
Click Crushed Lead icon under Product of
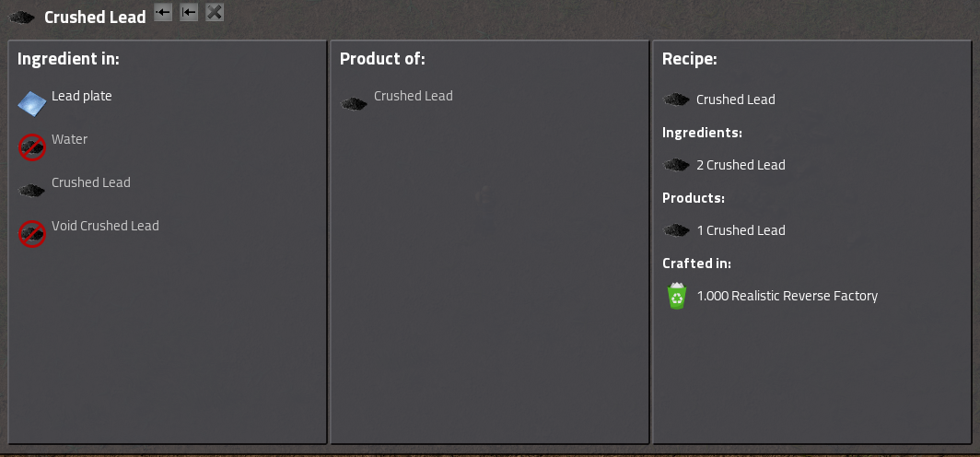(355, 104)
